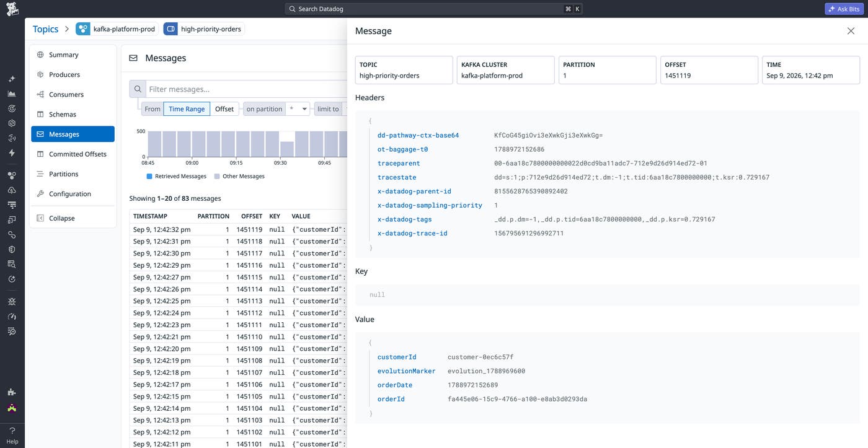The height and width of the screenshot is (448, 868).
Task: Open the chain-link sidebar icon
Action: click(x=12, y=235)
